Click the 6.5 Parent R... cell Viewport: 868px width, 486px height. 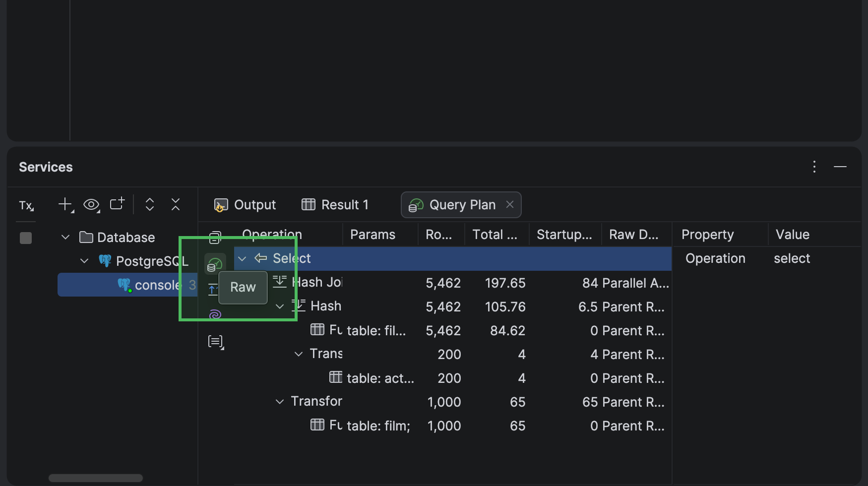[x=621, y=307]
